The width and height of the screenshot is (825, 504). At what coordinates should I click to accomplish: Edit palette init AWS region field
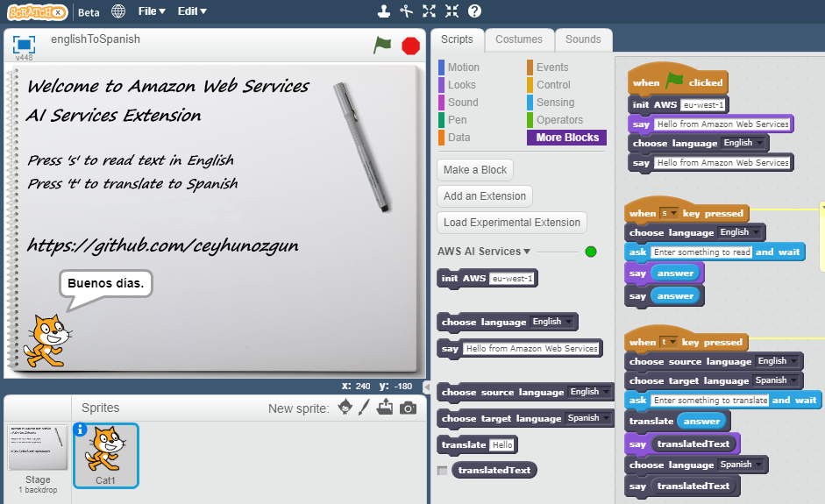pyautogui.click(x=513, y=279)
